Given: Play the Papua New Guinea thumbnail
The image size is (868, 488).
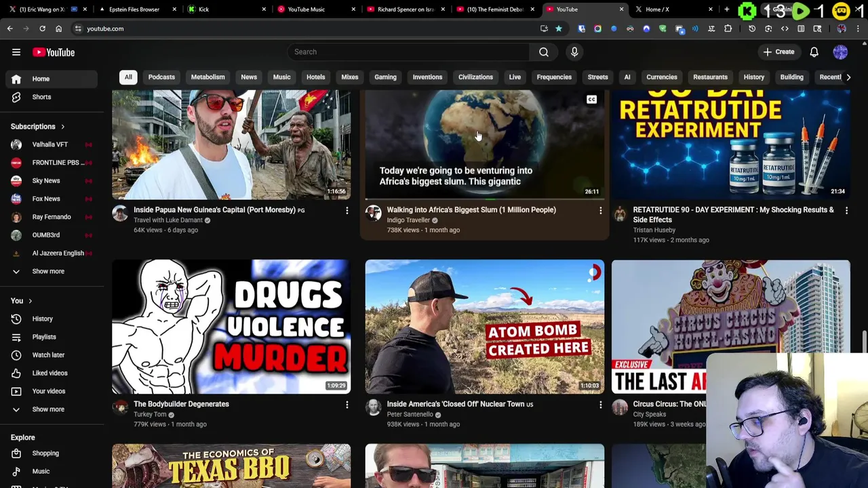Looking at the screenshot, I should (x=231, y=144).
